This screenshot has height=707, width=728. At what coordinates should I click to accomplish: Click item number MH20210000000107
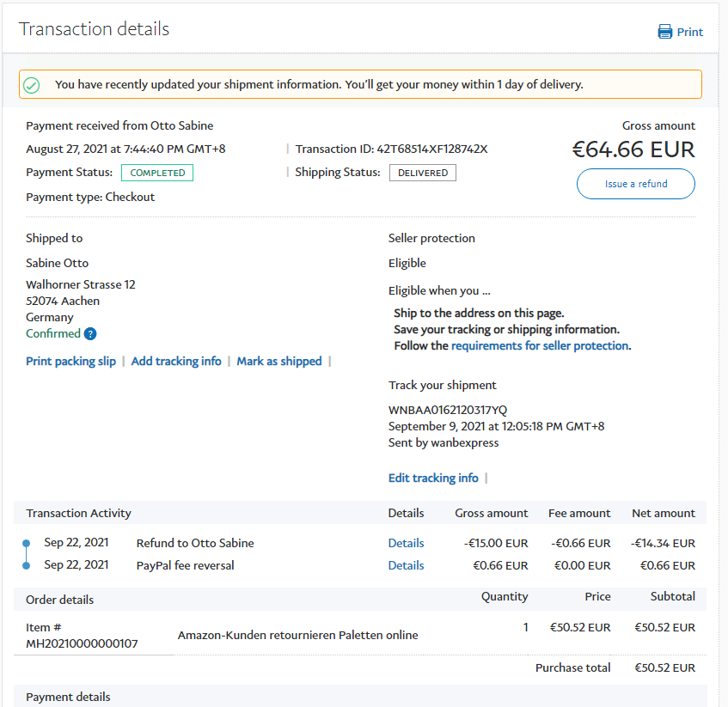click(82, 643)
